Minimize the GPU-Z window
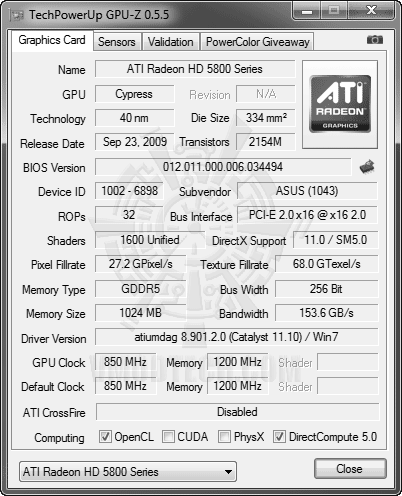 (306, 11)
